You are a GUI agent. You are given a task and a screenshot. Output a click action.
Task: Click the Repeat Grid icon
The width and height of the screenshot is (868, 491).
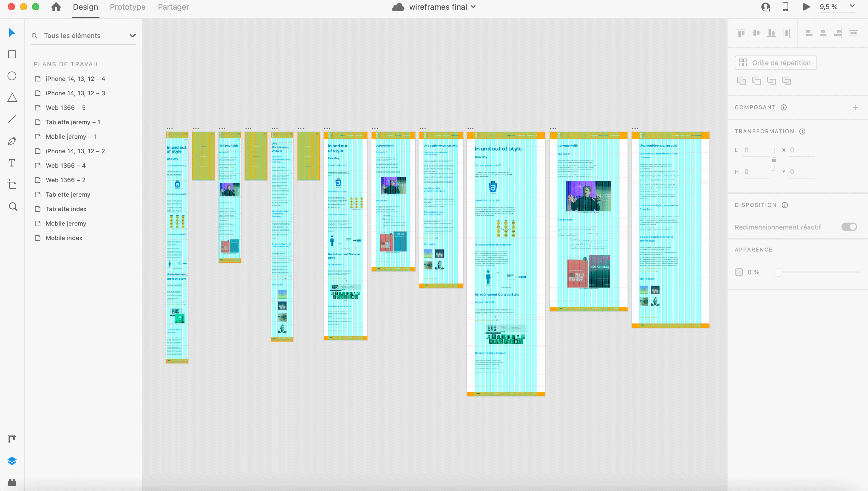[x=744, y=62]
